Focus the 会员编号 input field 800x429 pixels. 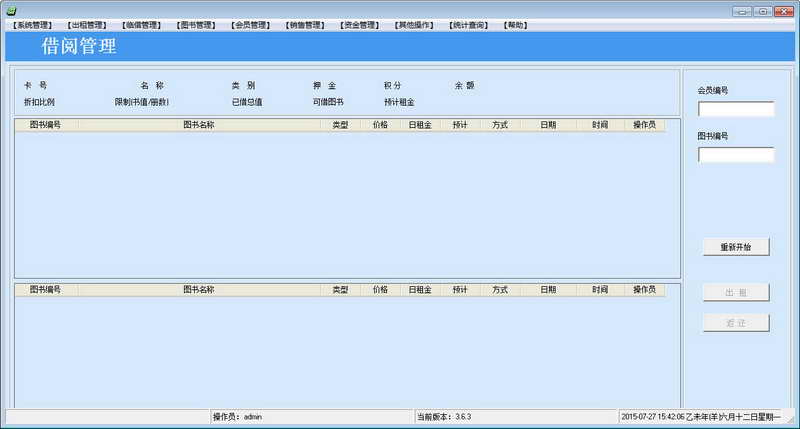point(735,109)
